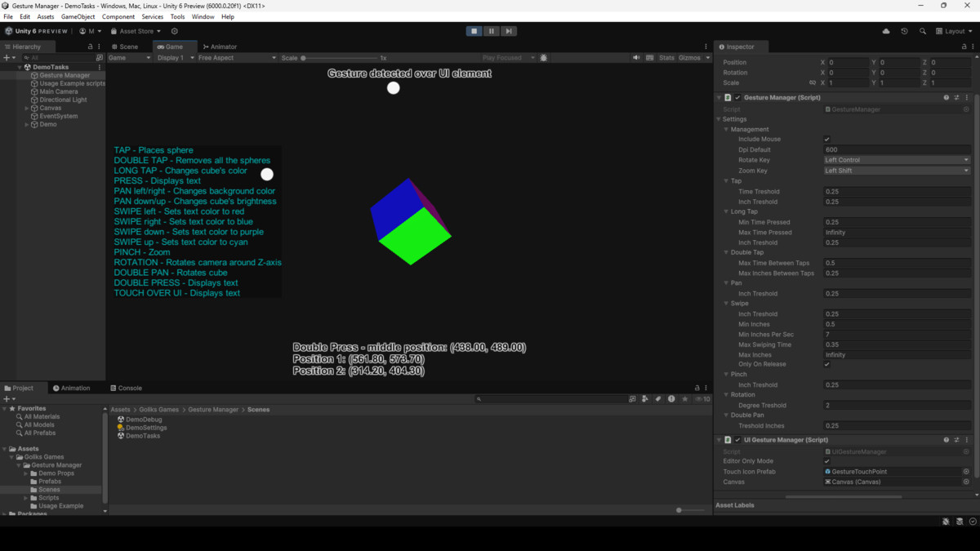Open the Undo History clock icon
The height and width of the screenshot is (551, 980).
904,31
